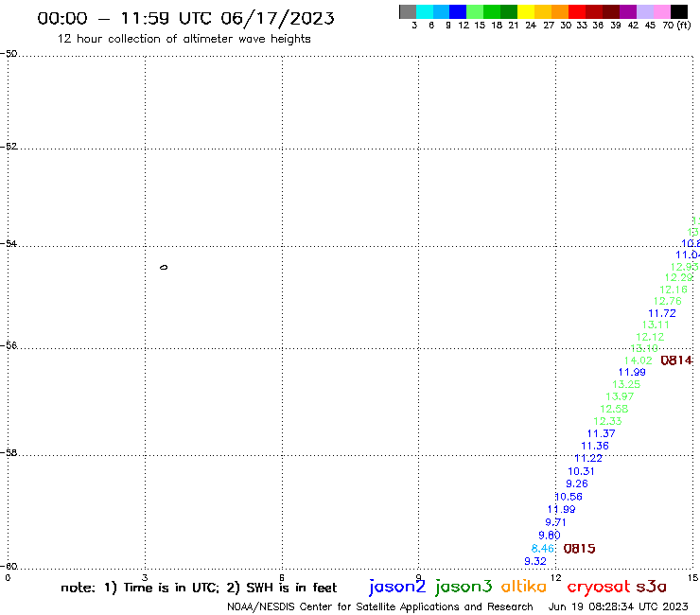Viewport: 700px width, 615px height.
Task: Select the 11.36 wave height value
Action: pos(595,446)
